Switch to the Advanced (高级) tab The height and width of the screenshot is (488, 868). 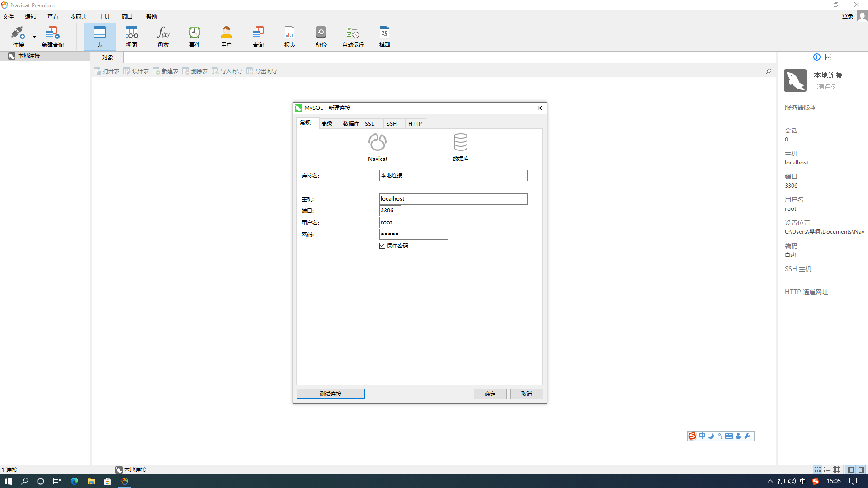pos(327,123)
